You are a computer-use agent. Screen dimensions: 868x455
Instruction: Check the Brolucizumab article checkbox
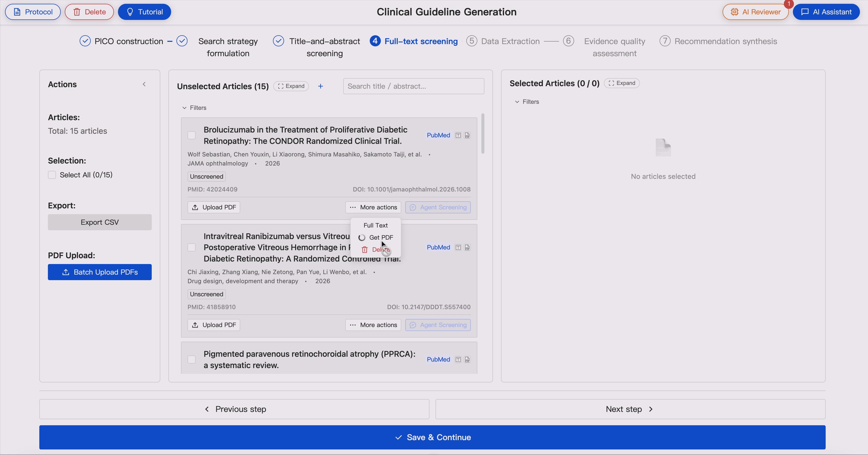pos(191,135)
